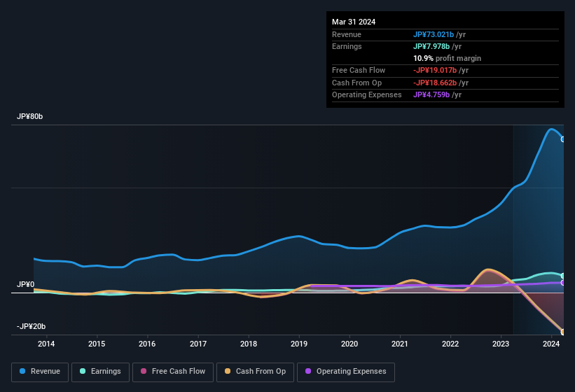Select the 2016 x-axis label

pyautogui.click(x=147, y=344)
